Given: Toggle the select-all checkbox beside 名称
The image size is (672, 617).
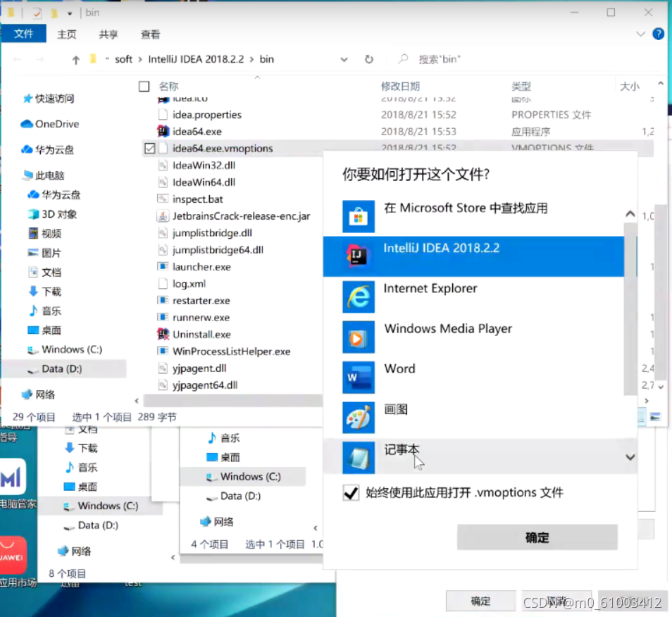Looking at the screenshot, I should tap(144, 87).
